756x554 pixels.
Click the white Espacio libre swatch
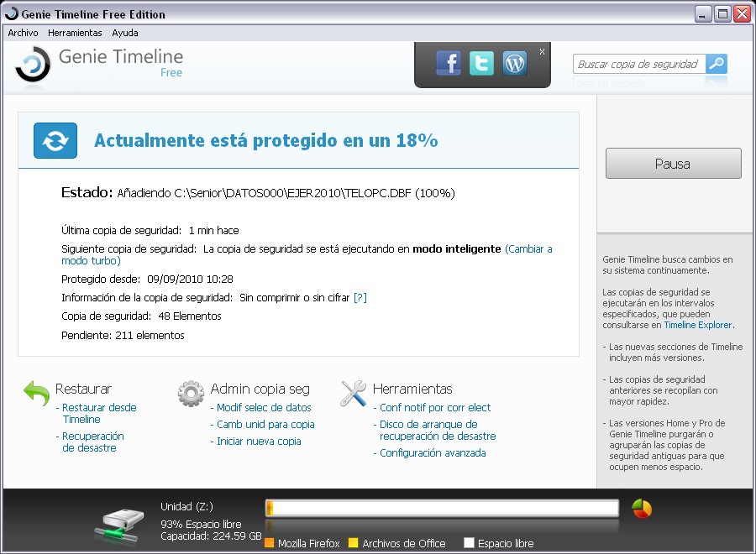click(469, 543)
